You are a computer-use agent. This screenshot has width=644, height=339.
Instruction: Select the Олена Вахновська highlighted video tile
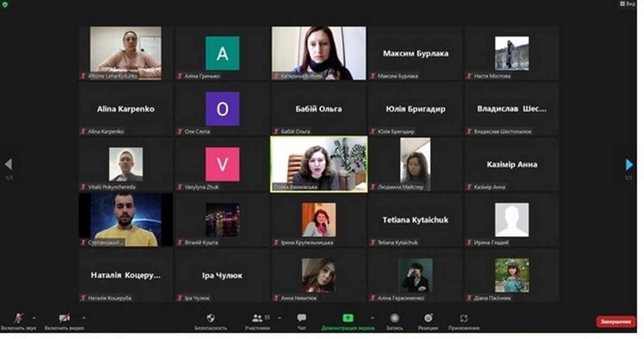[x=319, y=164]
